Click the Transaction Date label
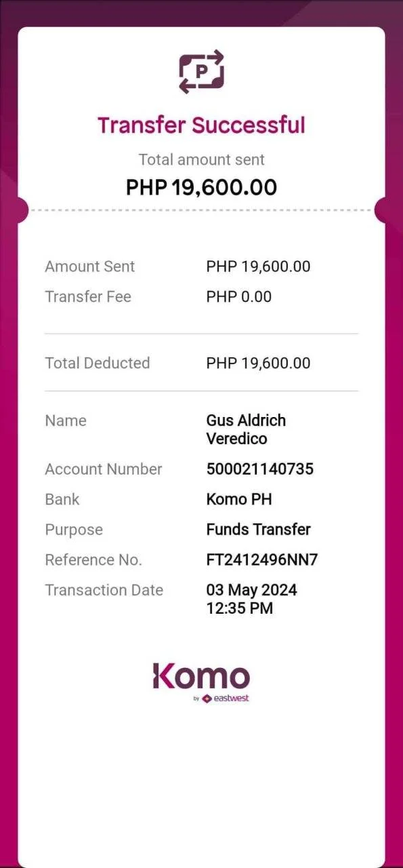403x868 pixels. pos(104,590)
